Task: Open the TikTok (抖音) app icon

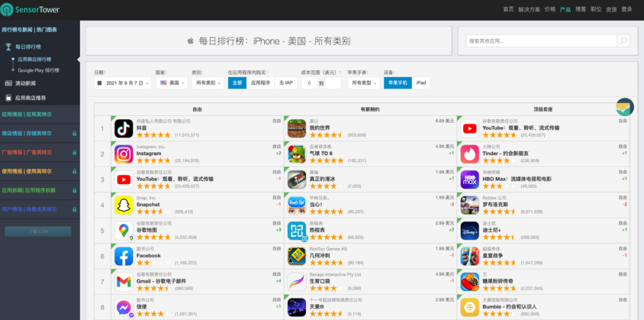Action: pyautogui.click(x=123, y=128)
